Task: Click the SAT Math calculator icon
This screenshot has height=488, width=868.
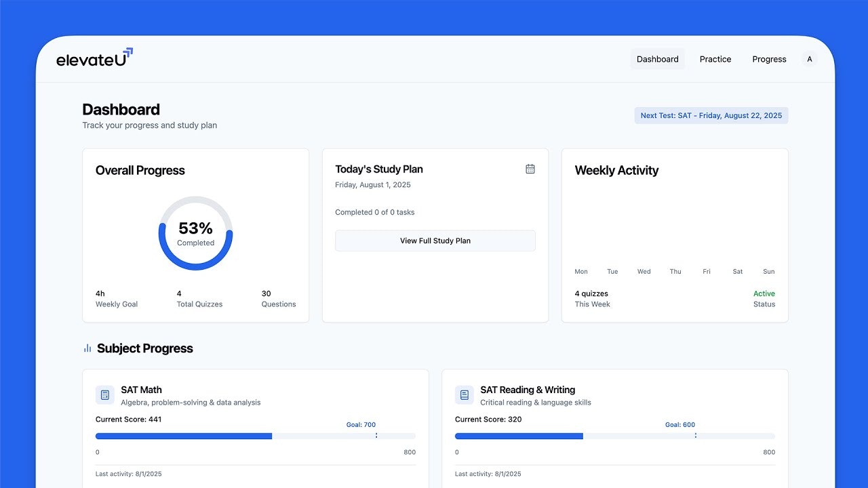Action: [x=105, y=395]
